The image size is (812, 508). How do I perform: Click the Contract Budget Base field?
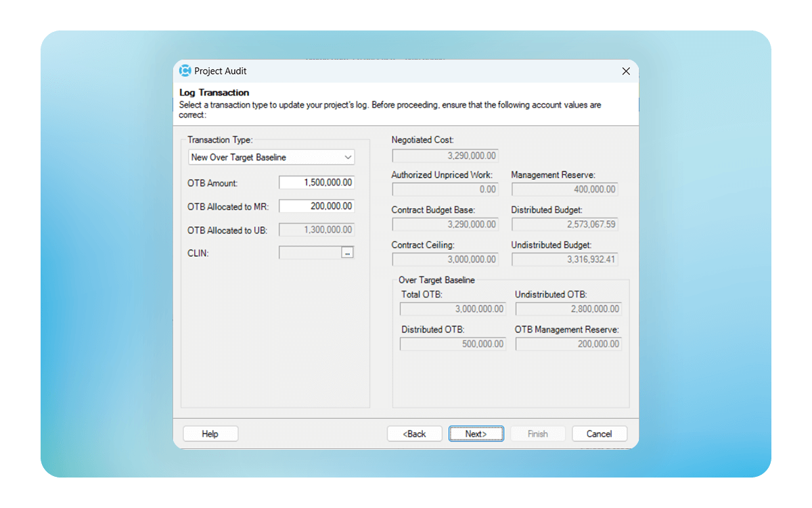point(445,224)
